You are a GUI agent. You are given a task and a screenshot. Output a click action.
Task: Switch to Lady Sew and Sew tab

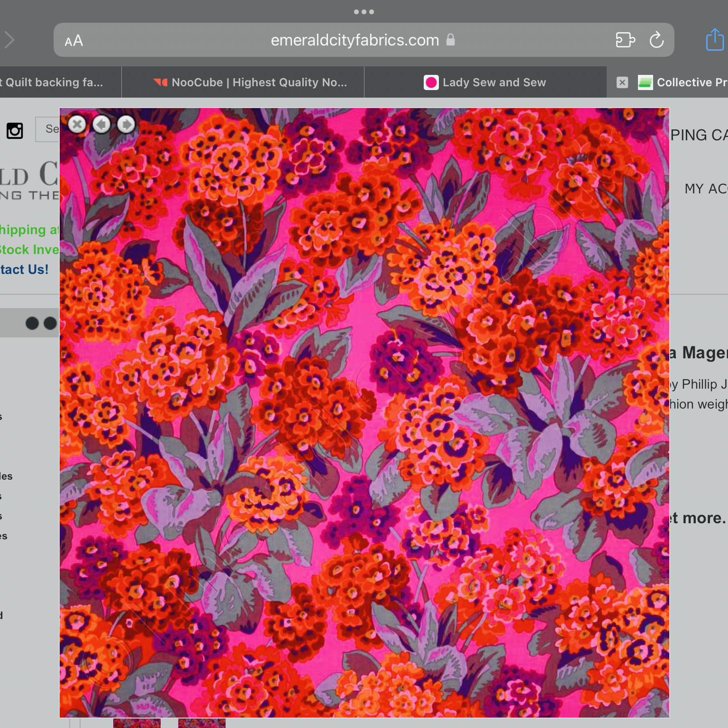click(x=485, y=82)
